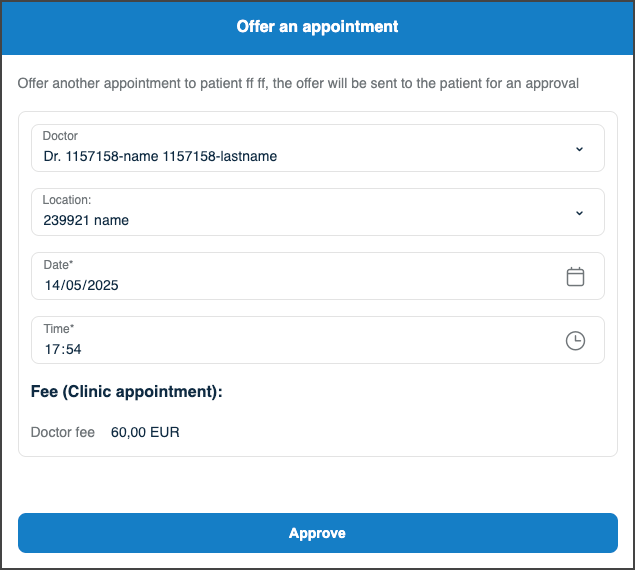Click the 'Fee (Clinic appointment):' heading

pyautogui.click(x=127, y=391)
